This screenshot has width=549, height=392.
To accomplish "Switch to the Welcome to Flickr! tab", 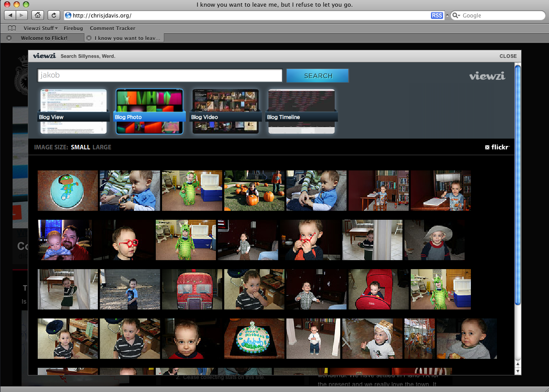I will tap(44, 38).
